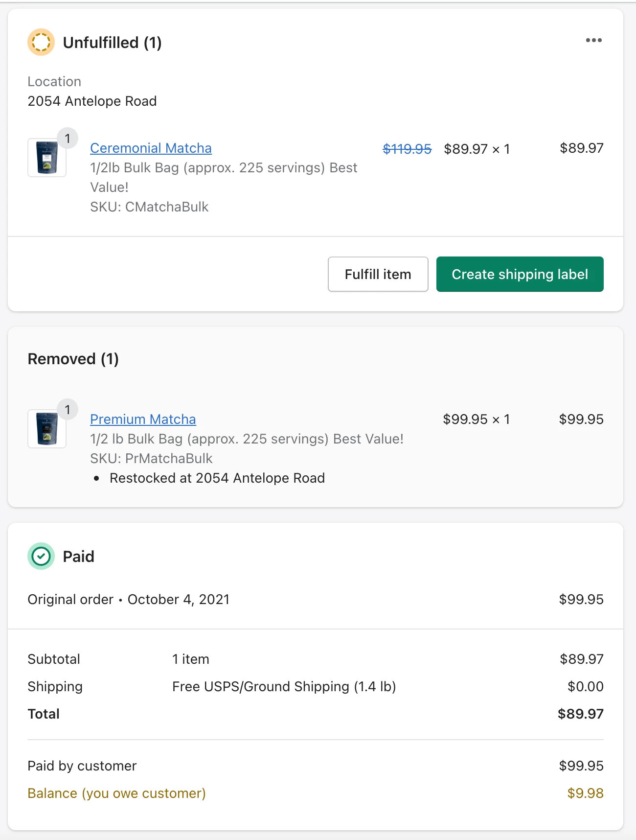Open the Ceremonial Matcha product link
The width and height of the screenshot is (636, 840).
tap(151, 148)
